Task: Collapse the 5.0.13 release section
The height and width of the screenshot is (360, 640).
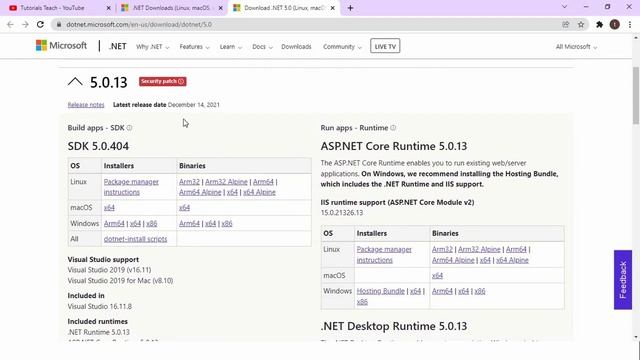Action: (x=75, y=82)
